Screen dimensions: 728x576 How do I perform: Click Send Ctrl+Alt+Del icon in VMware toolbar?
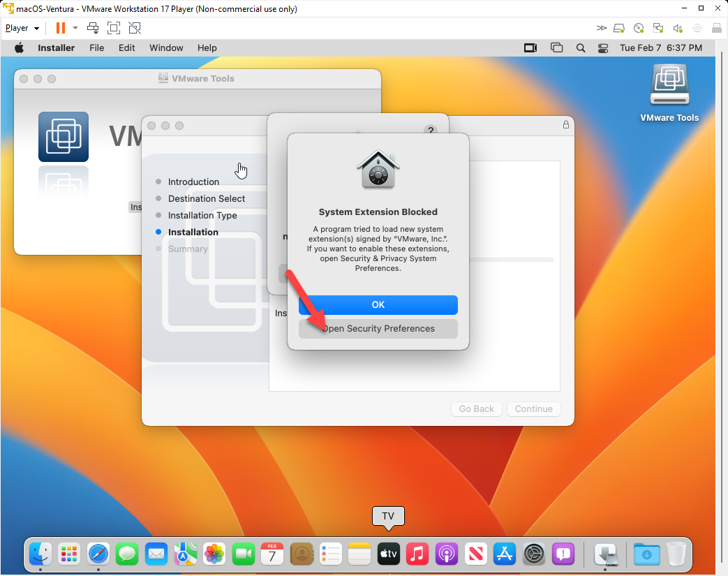click(x=93, y=28)
